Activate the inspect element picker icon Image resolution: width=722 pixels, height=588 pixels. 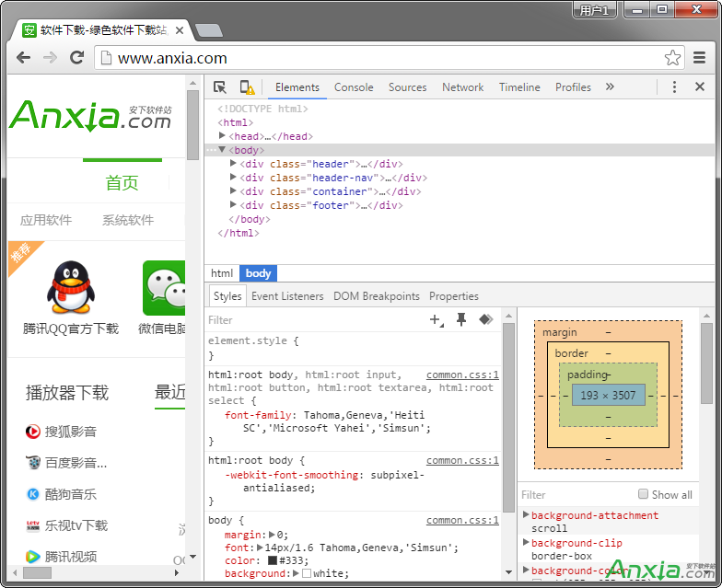219,86
